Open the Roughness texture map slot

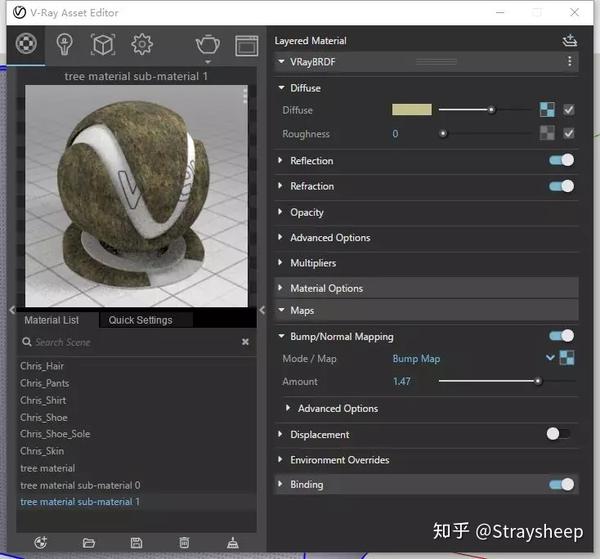click(x=547, y=134)
